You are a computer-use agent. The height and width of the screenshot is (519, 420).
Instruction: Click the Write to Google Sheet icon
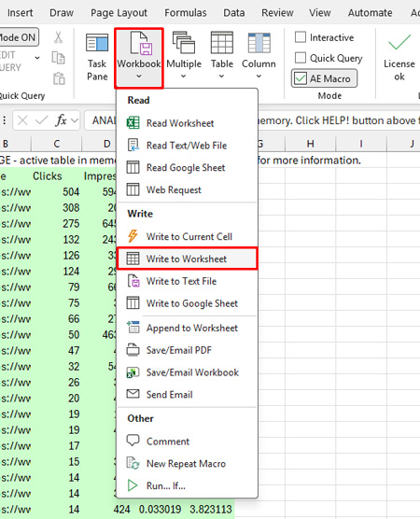tap(133, 302)
